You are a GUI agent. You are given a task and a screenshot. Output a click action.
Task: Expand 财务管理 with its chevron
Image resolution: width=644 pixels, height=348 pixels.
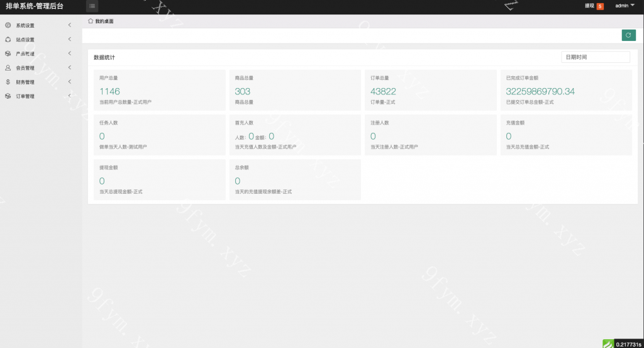[70, 82]
